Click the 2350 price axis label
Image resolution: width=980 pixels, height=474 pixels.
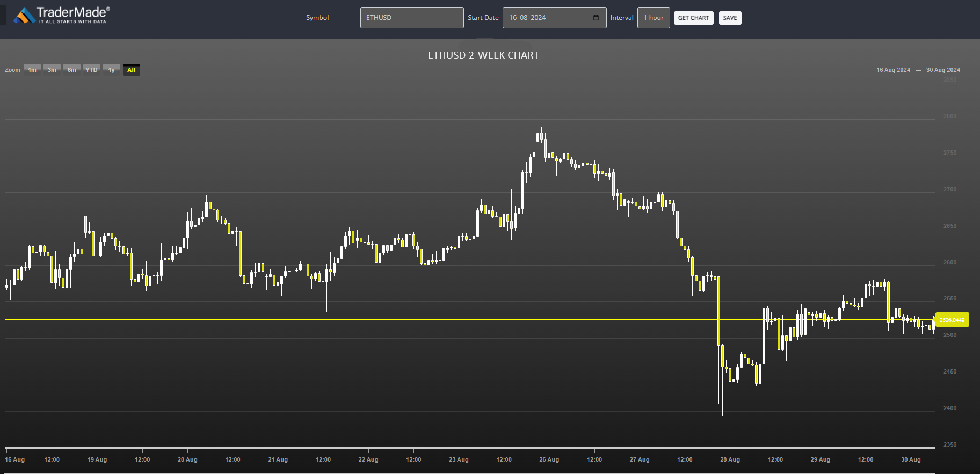[950, 444]
